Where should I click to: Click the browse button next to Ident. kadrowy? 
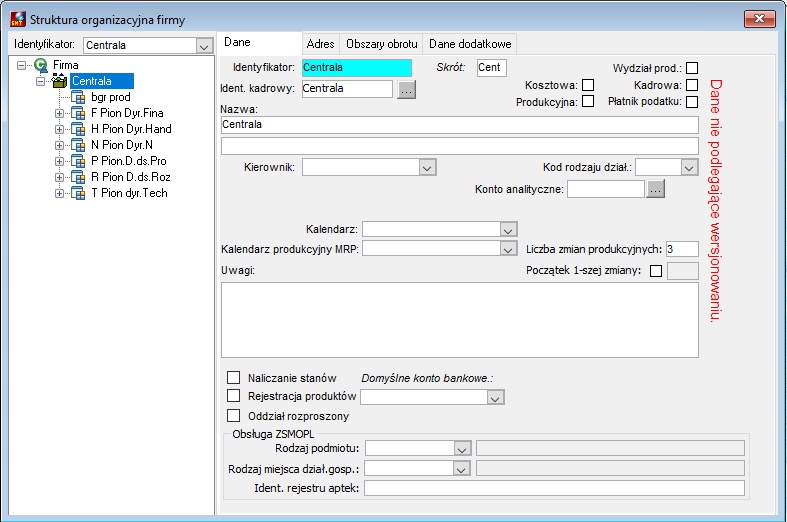tap(407, 89)
